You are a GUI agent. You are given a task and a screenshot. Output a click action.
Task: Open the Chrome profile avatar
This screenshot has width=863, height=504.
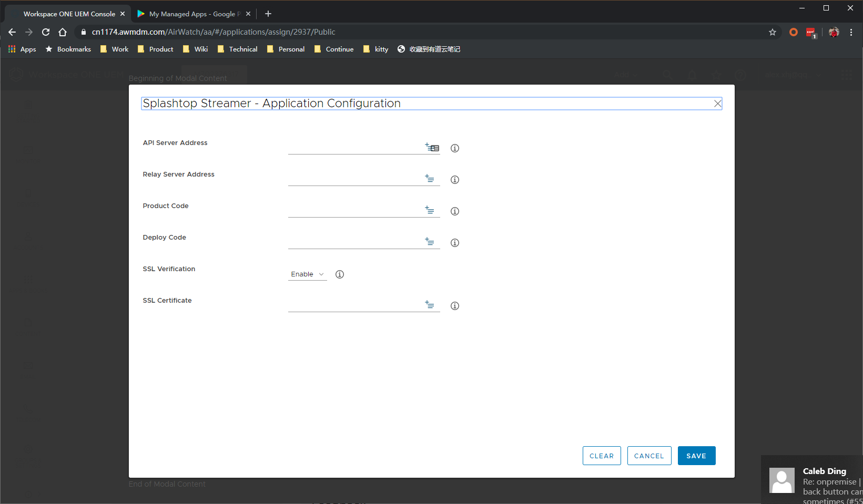[x=834, y=32]
